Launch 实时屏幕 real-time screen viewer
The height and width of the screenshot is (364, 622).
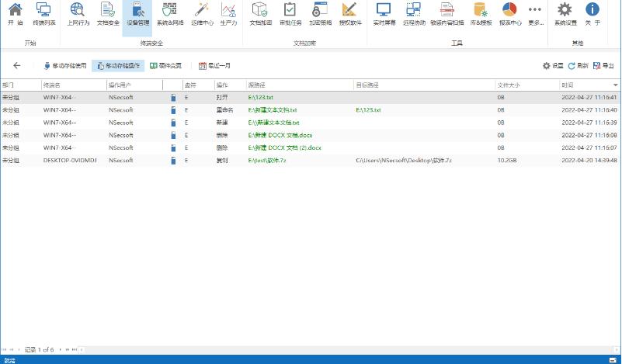[383, 13]
